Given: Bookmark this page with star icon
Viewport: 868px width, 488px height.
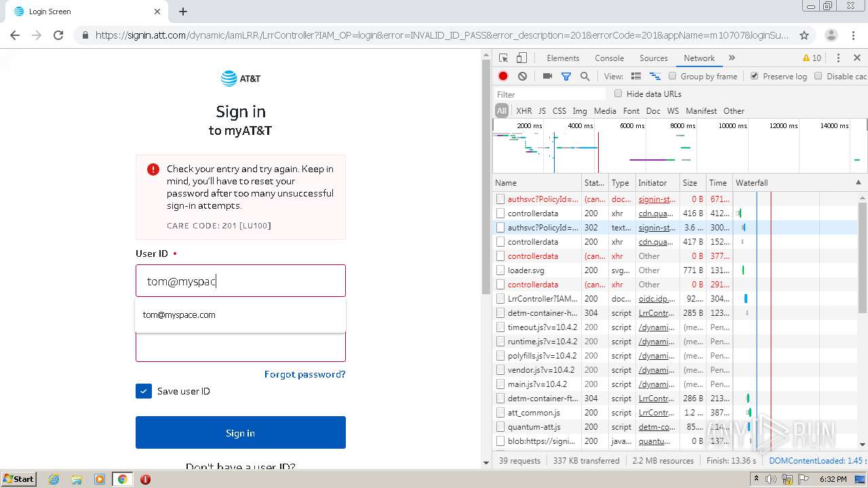Looking at the screenshot, I should click(x=804, y=35).
